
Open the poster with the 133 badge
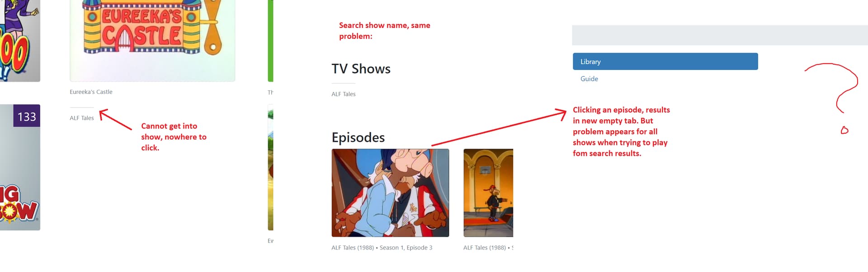point(20,167)
